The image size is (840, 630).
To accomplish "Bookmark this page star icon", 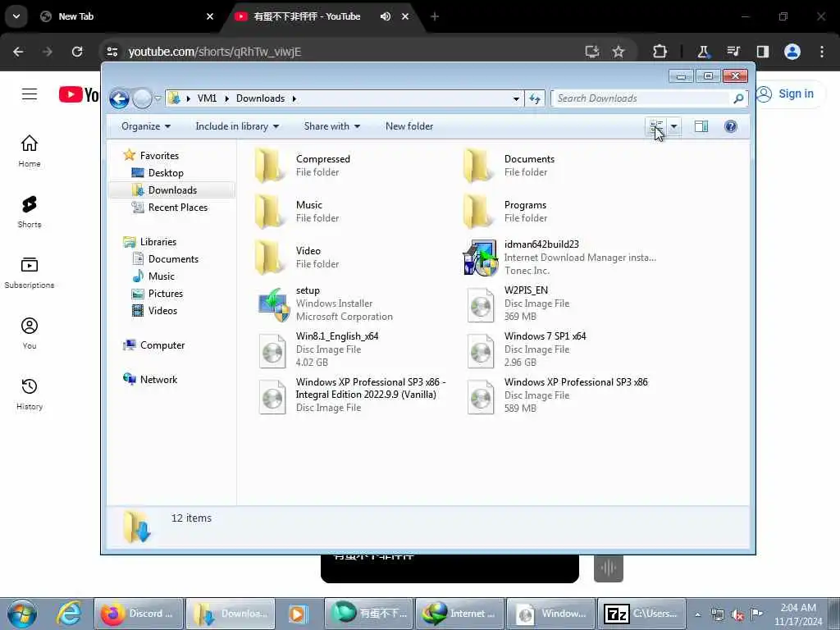I will (619, 52).
